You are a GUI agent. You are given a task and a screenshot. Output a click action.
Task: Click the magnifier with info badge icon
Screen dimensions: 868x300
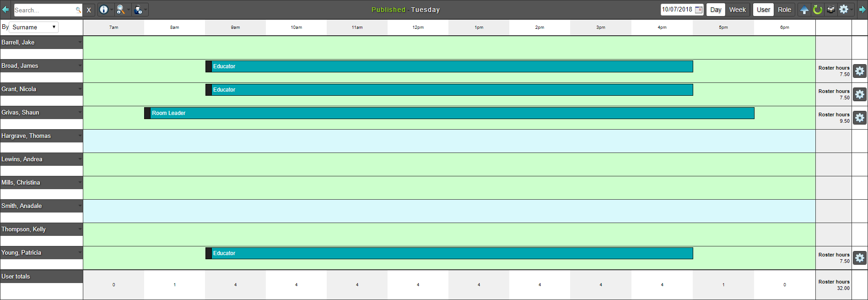pos(121,10)
